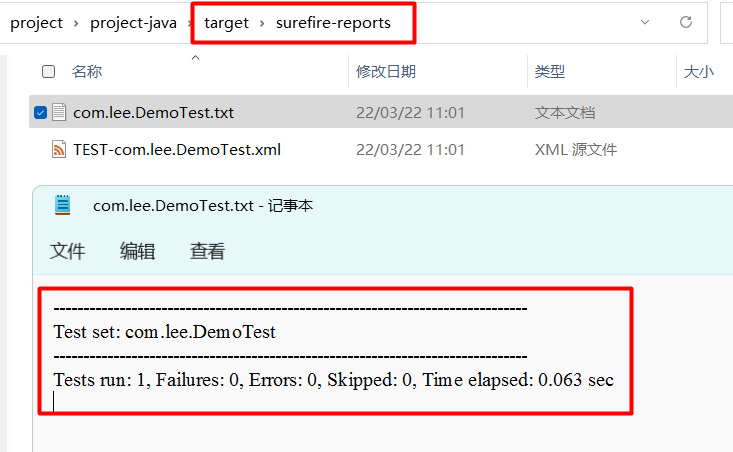This screenshot has height=452, width=733.
Task: Click the 'Test set: com.lee.DemoTest' line in Notepad
Action: click(165, 332)
